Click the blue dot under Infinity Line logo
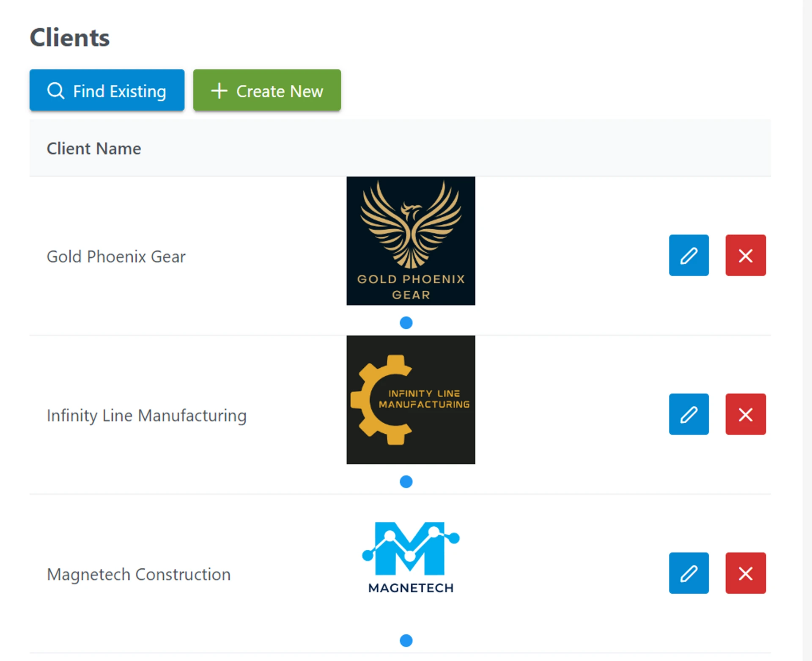The height and width of the screenshot is (661, 812). click(406, 482)
